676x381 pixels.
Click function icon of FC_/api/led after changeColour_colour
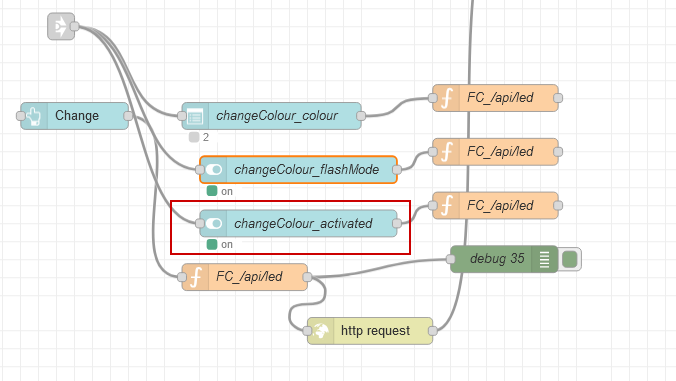447,98
